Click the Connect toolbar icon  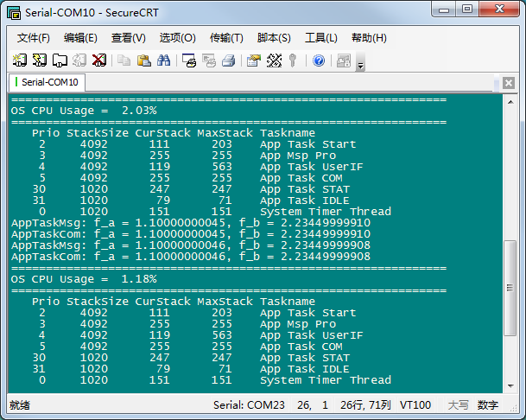[x=20, y=60]
